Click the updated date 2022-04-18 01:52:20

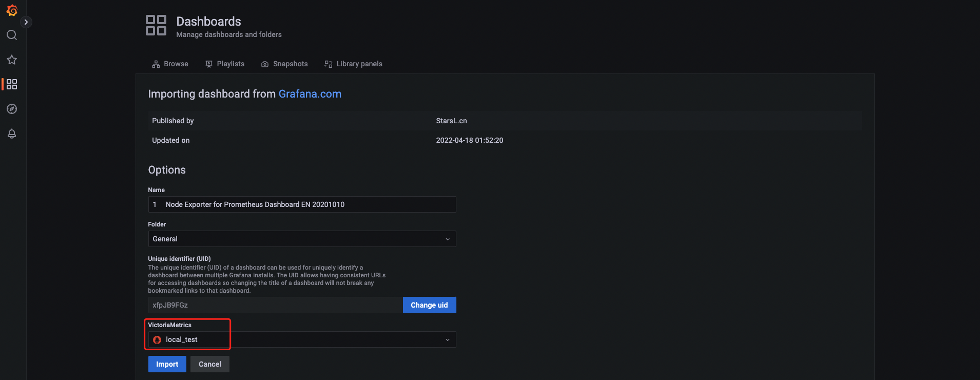pyautogui.click(x=469, y=140)
